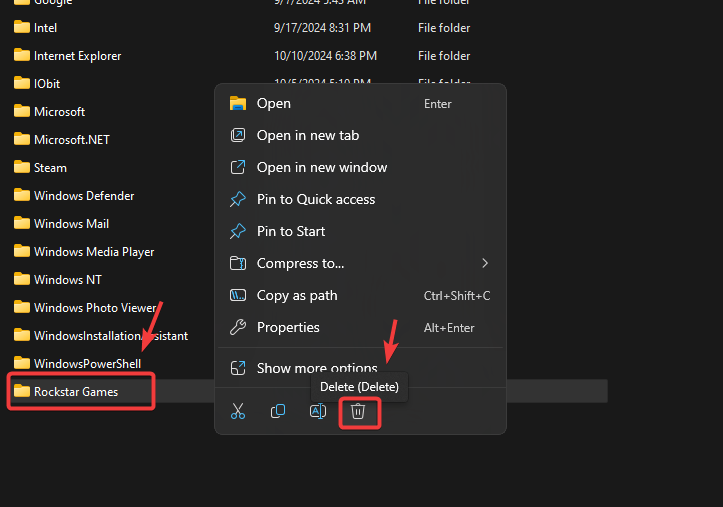Click the Cut scissors icon
The width and height of the screenshot is (723, 507).
[x=238, y=411]
